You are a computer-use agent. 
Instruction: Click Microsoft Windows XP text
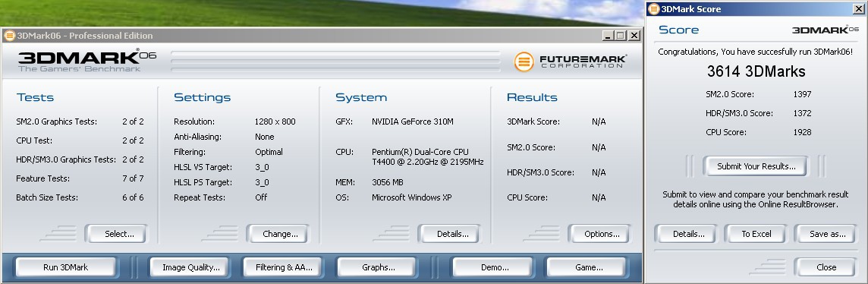pos(412,197)
